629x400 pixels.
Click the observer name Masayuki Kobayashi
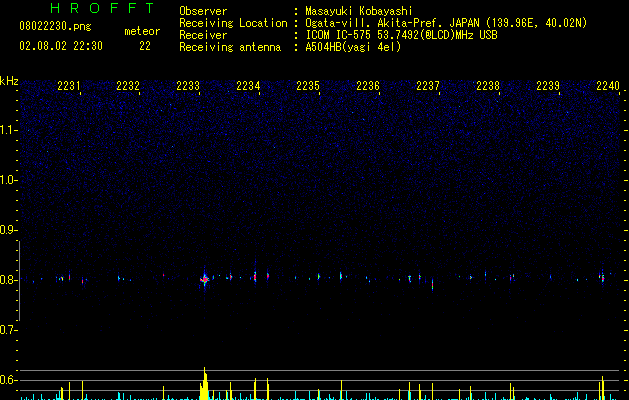(x=359, y=11)
